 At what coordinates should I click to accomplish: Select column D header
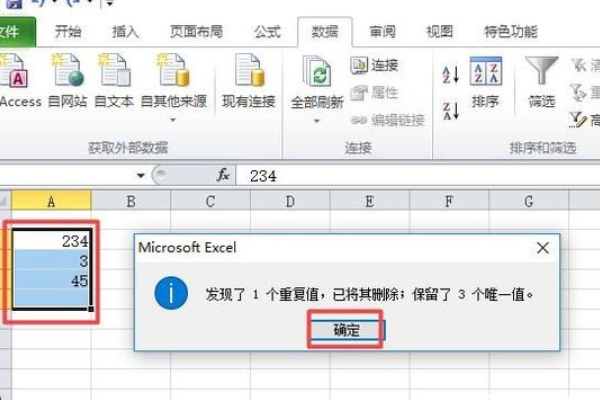click(x=290, y=201)
